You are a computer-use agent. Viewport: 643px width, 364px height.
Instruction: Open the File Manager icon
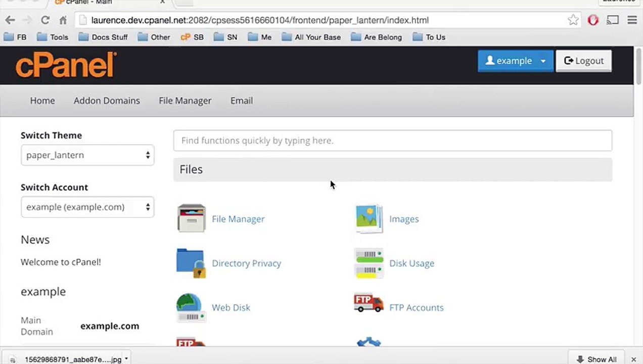(191, 218)
